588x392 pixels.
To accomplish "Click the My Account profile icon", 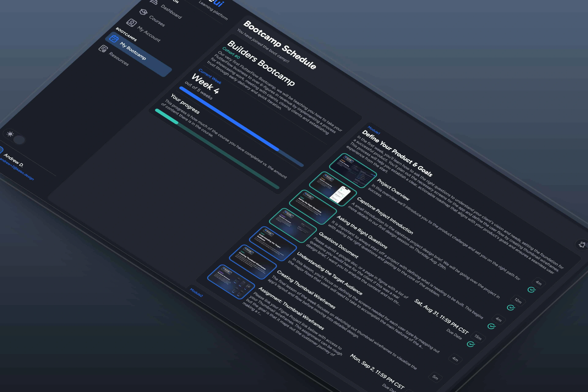I will click(x=131, y=23).
